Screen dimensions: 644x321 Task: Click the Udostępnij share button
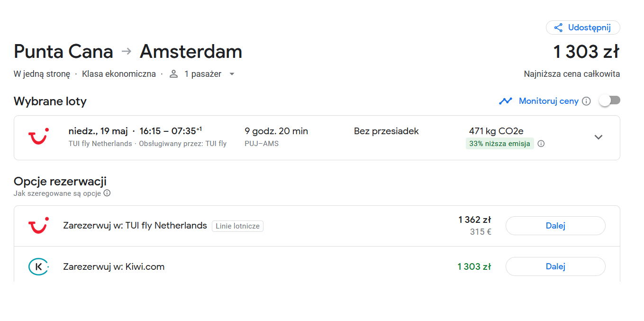(x=583, y=28)
